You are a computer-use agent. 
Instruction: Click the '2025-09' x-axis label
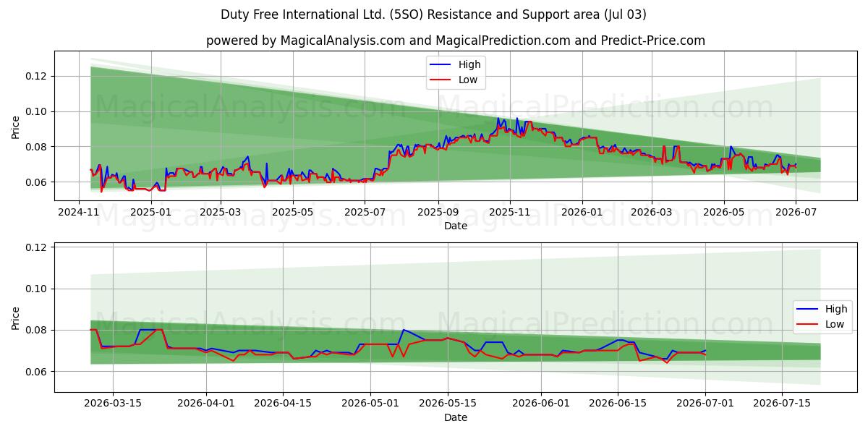[x=438, y=212]
